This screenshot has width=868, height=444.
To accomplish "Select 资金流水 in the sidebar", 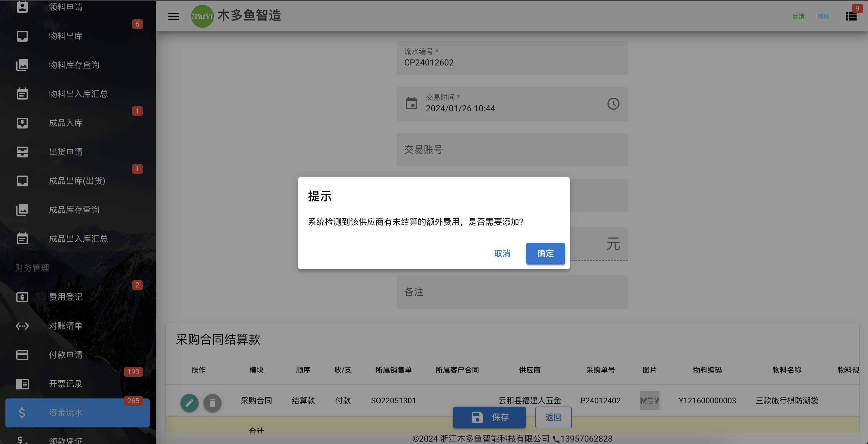I will [78, 412].
